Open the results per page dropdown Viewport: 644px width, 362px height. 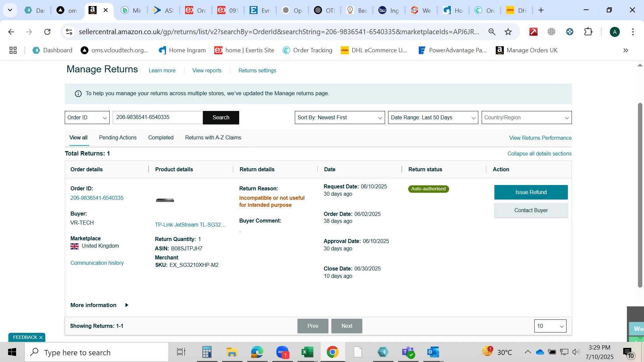click(550, 326)
